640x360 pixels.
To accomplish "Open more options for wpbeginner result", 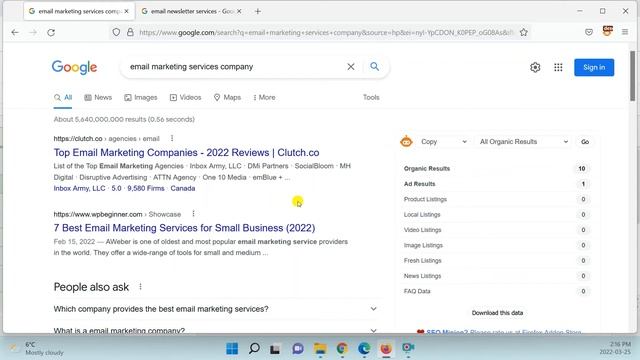I will point(193,214).
